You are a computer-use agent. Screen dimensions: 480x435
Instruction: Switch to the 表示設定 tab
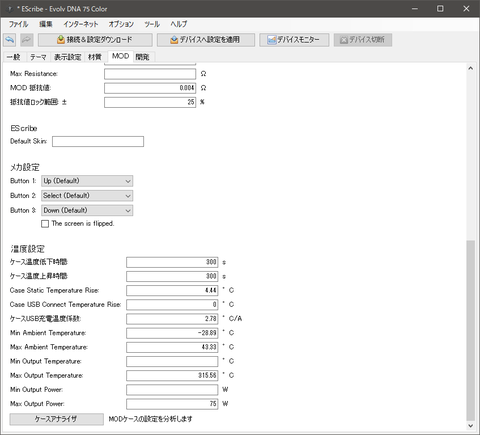(68, 57)
